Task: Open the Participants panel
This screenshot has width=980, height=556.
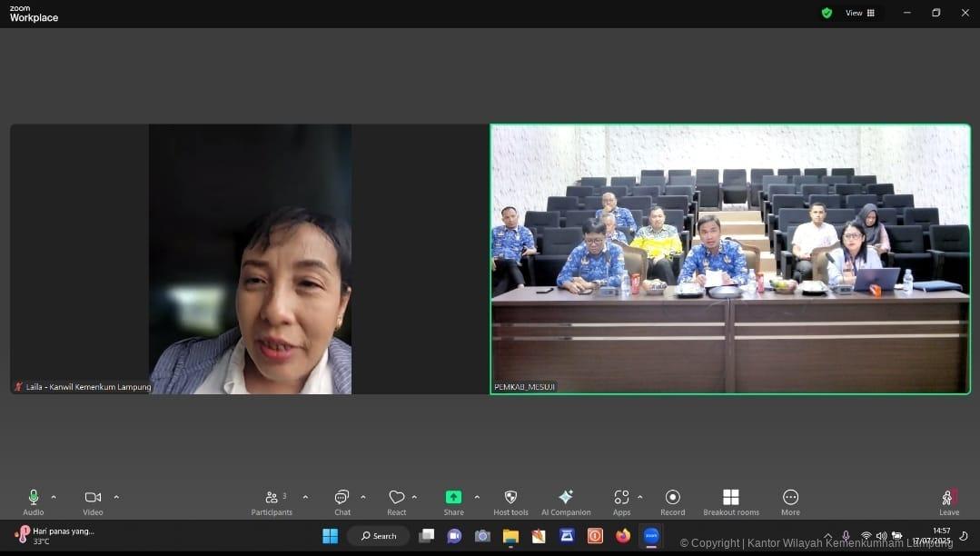Action: point(272,498)
